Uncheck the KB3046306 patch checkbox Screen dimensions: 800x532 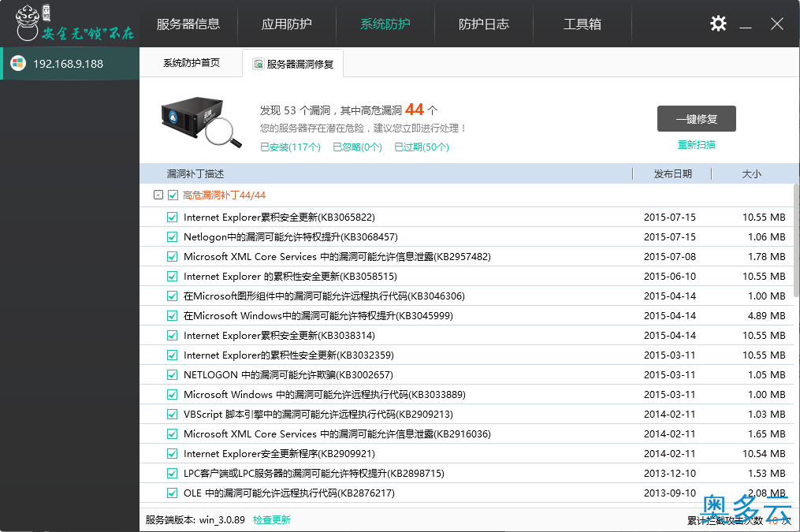(173, 296)
